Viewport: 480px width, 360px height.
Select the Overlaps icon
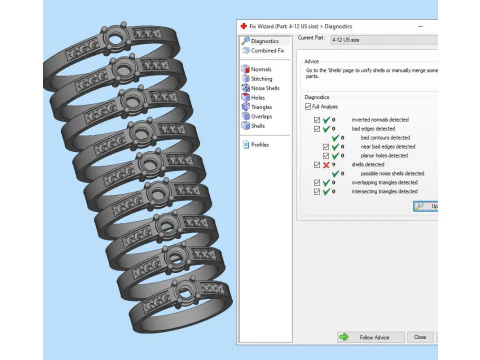click(246, 116)
